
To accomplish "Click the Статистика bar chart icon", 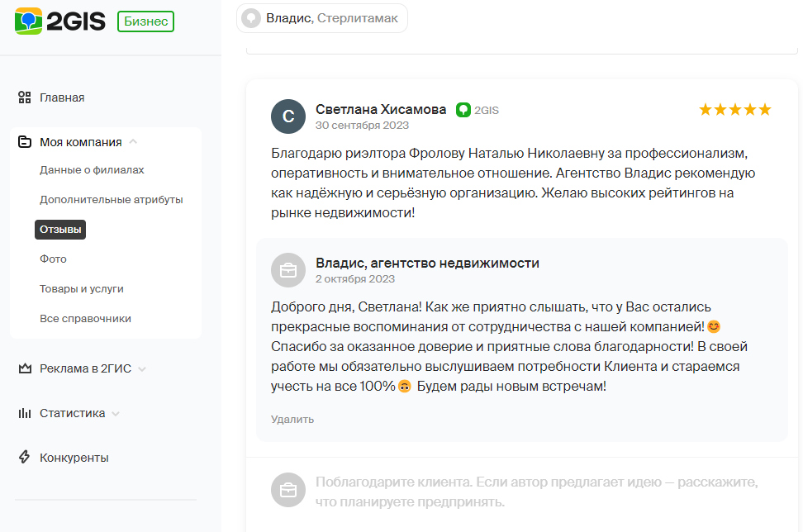I will coord(25,413).
